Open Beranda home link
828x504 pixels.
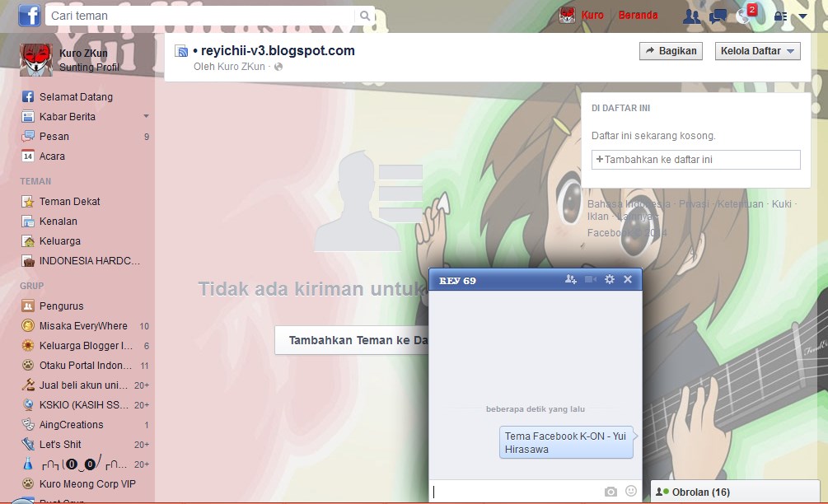[x=638, y=16]
